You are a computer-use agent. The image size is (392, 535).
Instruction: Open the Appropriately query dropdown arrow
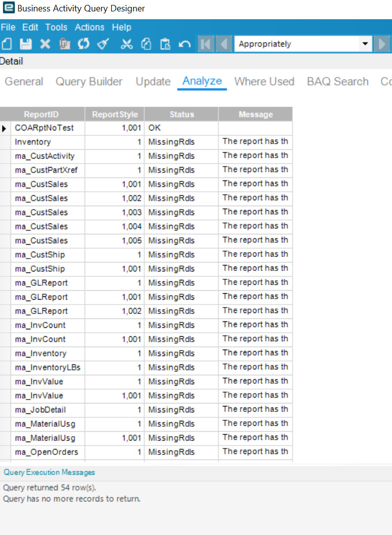(365, 44)
